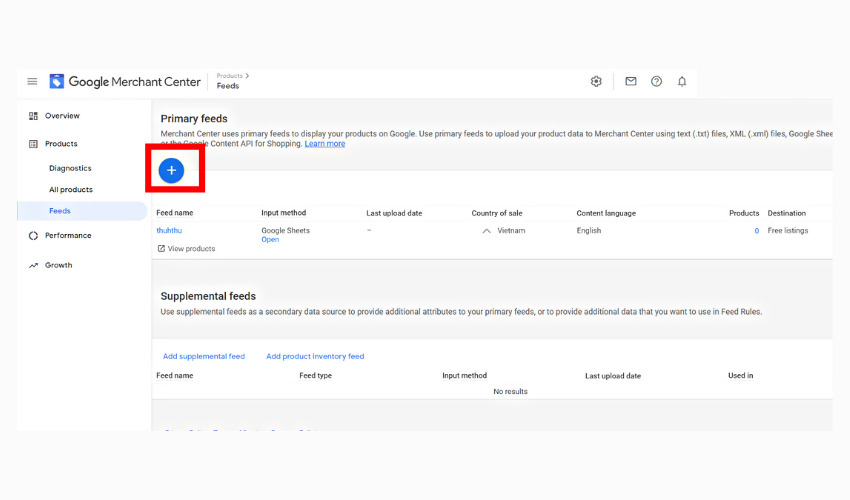This screenshot has width=850, height=500.
Task: Click the Performance circle icon
Action: click(x=33, y=235)
